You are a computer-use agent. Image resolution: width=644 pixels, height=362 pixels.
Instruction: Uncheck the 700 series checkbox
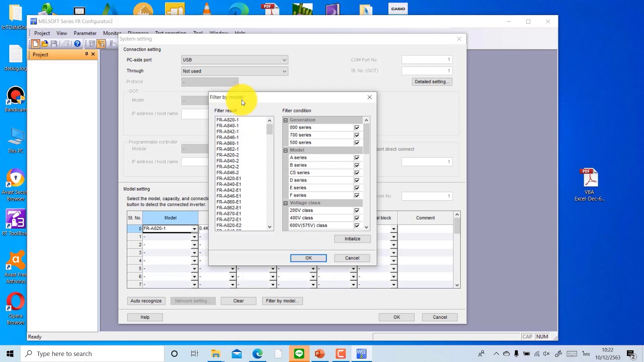point(357,135)
